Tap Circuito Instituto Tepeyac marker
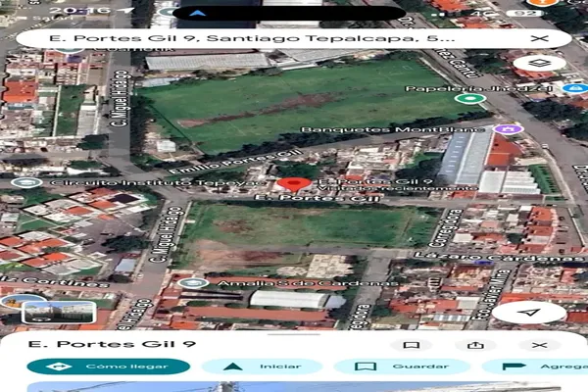 coord(26,182)
